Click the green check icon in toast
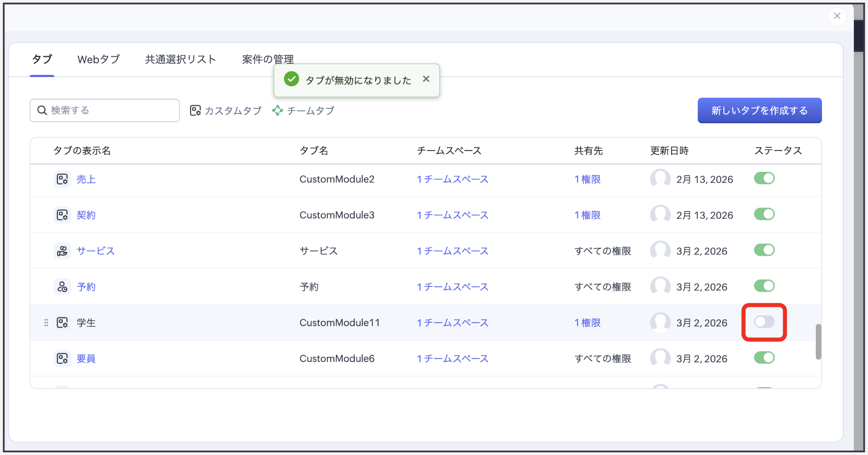Screen dimensions: 868x455 point(291,80)
